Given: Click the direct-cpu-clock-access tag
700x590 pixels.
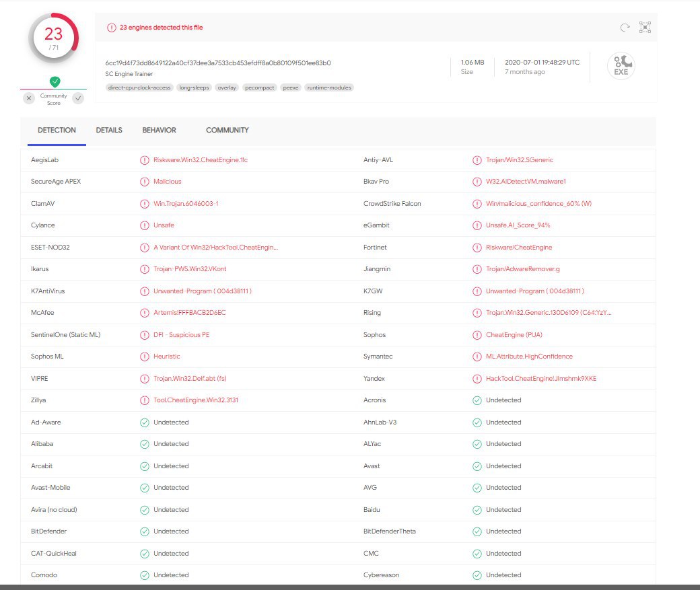Looking at the screenshot, I should point(139,88).
